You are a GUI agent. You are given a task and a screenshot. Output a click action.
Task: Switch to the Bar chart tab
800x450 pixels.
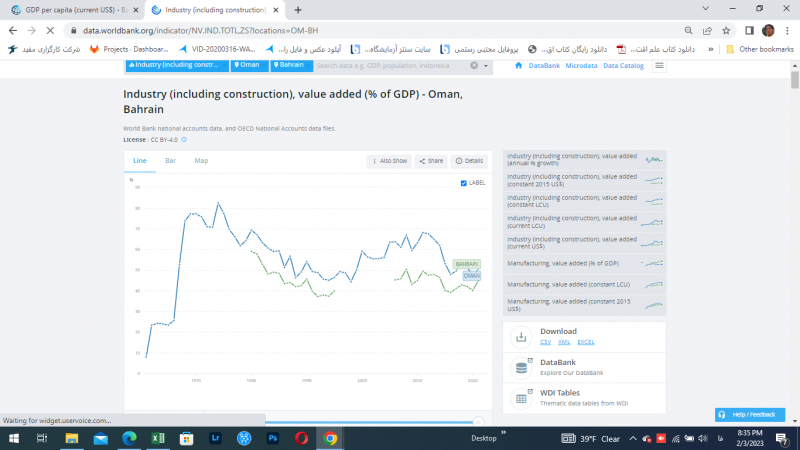point(170,160)
